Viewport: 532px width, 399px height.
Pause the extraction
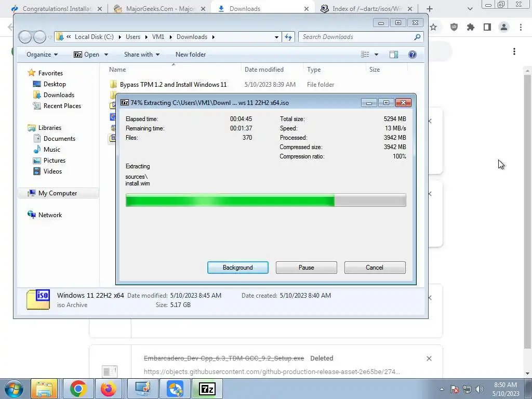point(306,268)
